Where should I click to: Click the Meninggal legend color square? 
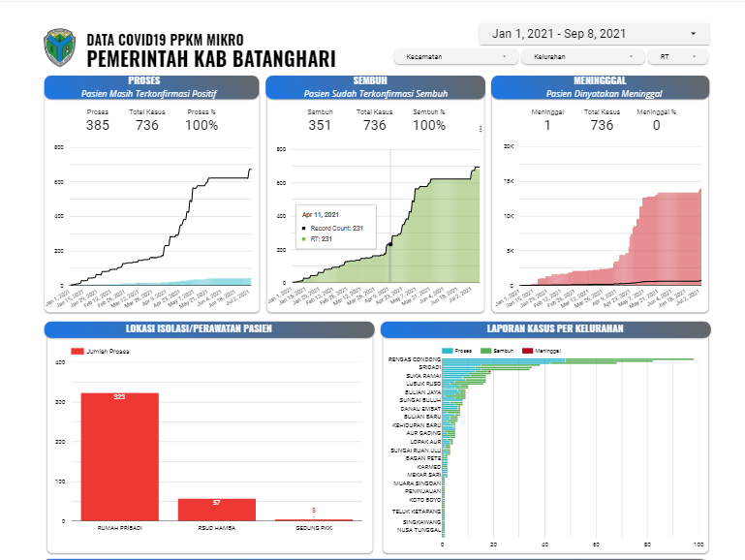point(528,350)
